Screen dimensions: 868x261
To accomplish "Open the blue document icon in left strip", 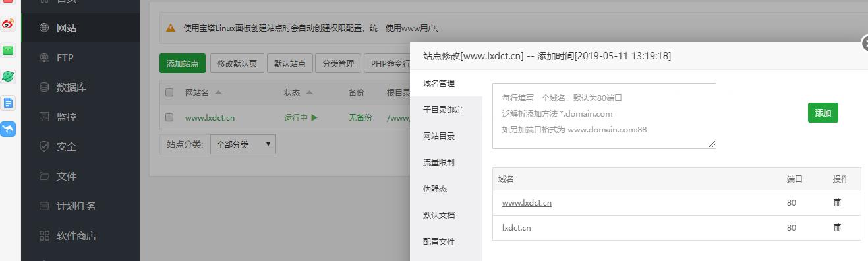I will coord(8,103).
